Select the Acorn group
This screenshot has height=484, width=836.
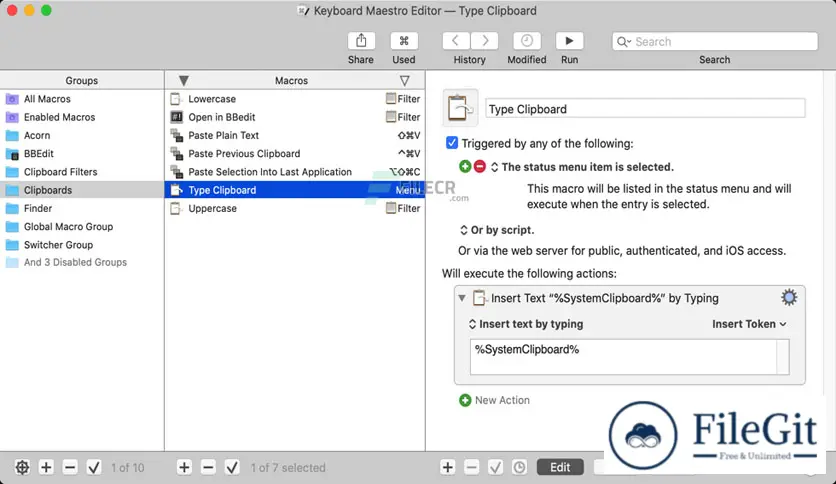point(82,135)
